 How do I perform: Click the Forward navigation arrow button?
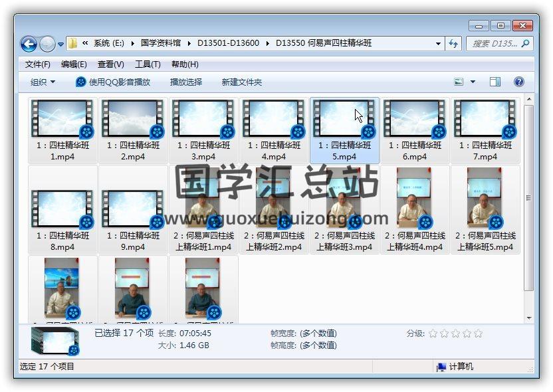47,44
